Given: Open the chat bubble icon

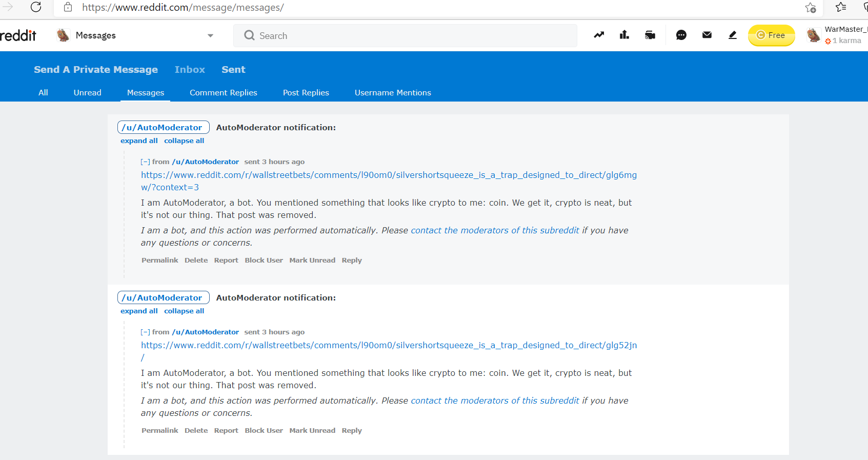Looking at the screenshot, I should pos(681,35).
